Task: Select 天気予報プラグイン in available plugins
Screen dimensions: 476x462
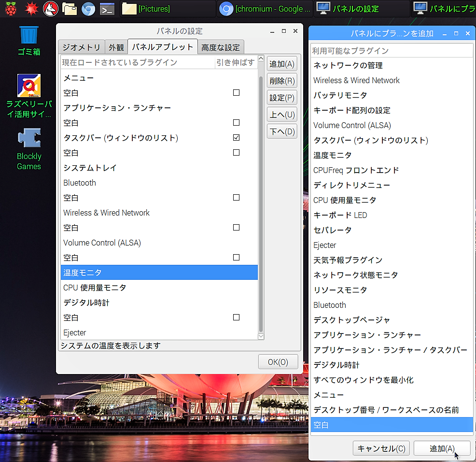Action: coord(392,260)
